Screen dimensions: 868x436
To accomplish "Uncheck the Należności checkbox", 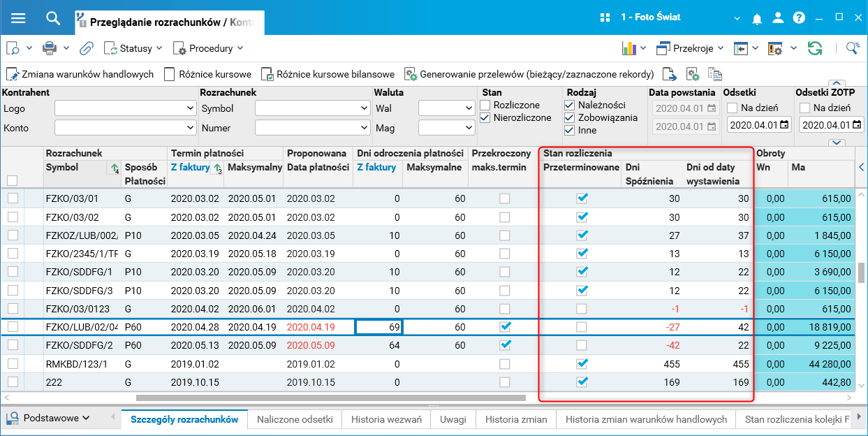I will (x=569, y=105).
